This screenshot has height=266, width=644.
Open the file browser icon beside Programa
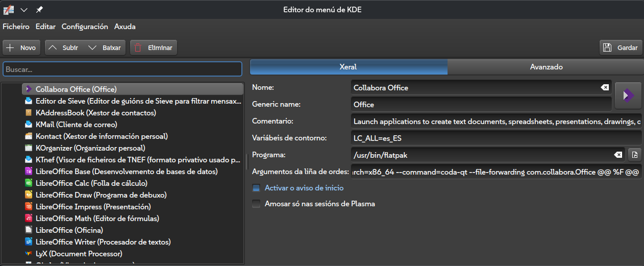tap(634, 155)
